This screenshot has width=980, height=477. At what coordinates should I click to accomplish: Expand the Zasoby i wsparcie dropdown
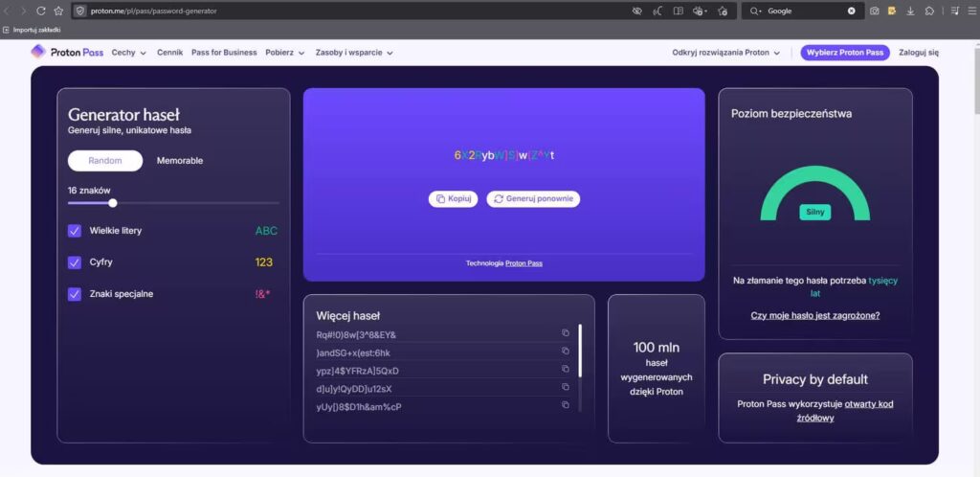[354, 53]
